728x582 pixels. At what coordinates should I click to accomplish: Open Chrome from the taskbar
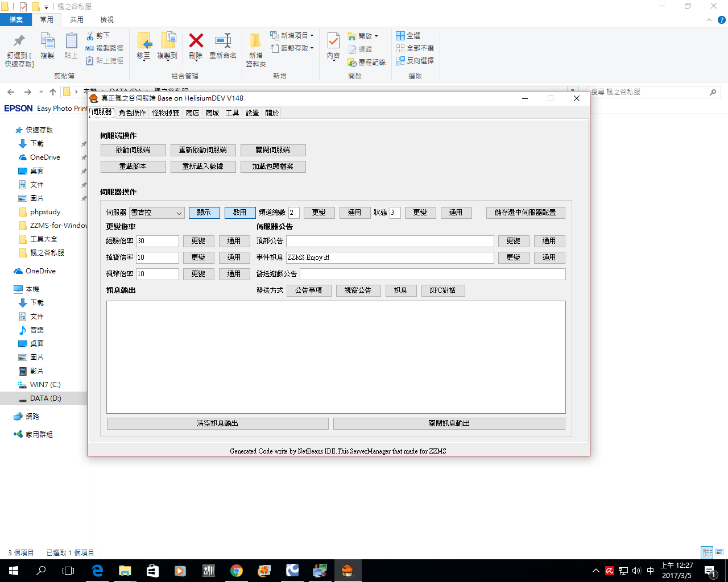point(237,571)
